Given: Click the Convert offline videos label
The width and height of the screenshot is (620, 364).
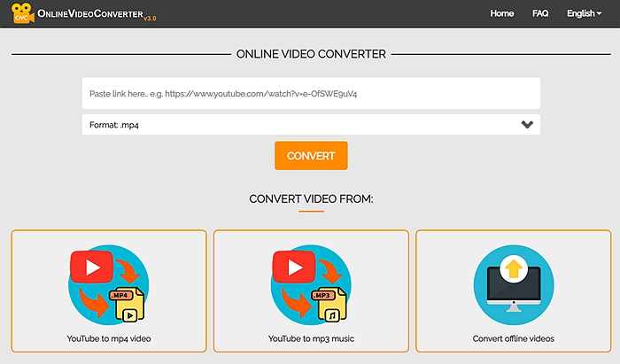Looking at the screenshot, I should [513, 338].
